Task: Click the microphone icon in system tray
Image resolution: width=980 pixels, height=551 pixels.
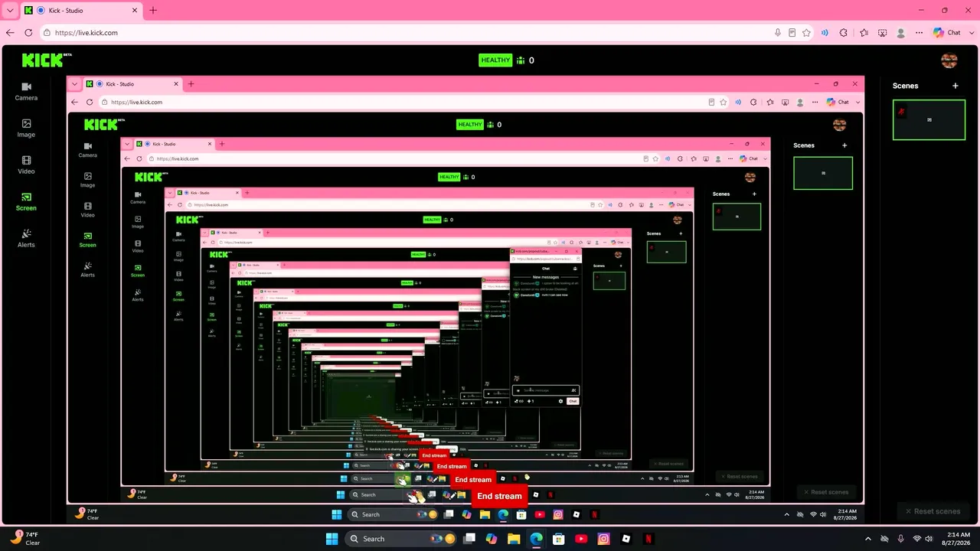Action: click(x=900, y=539)
